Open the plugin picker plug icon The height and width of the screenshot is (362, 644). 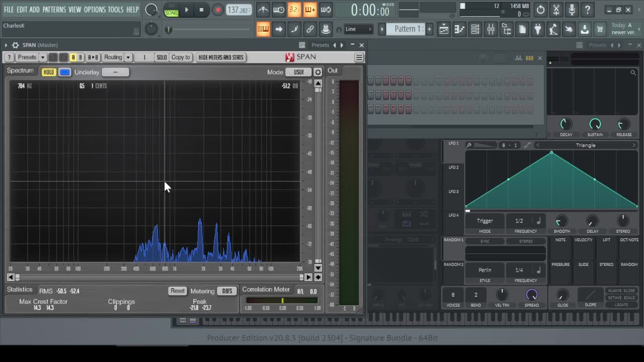click(x=537, y=29)
